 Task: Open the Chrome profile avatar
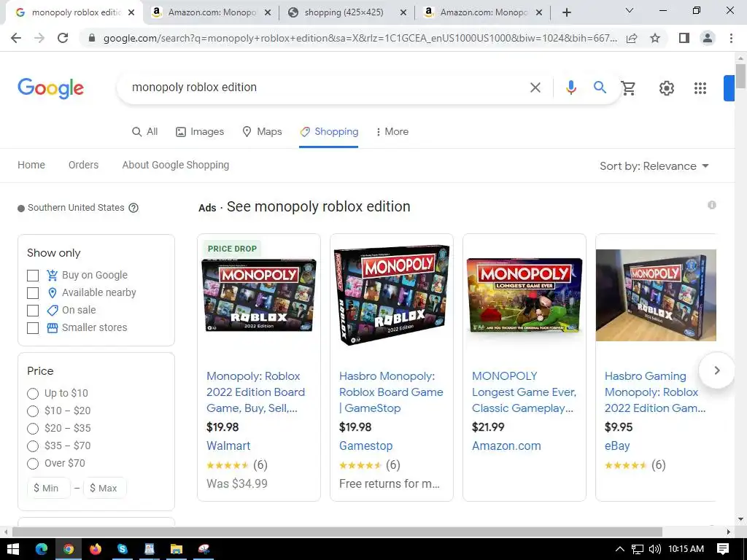tap(708, 38)
